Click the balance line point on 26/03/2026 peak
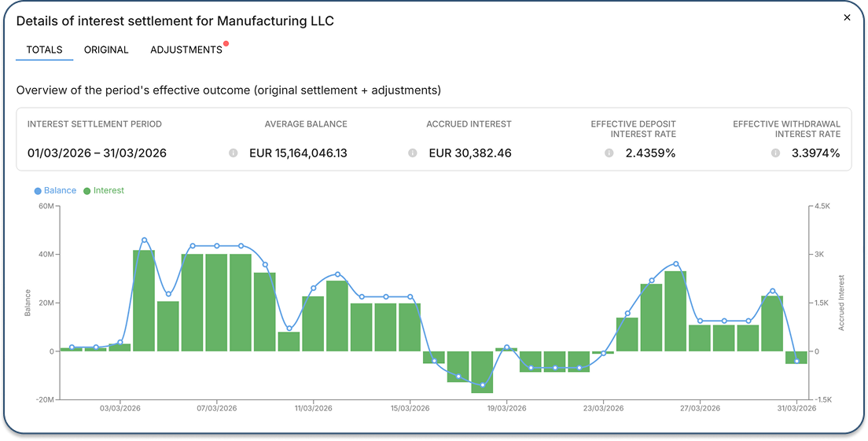 point(676,264)
